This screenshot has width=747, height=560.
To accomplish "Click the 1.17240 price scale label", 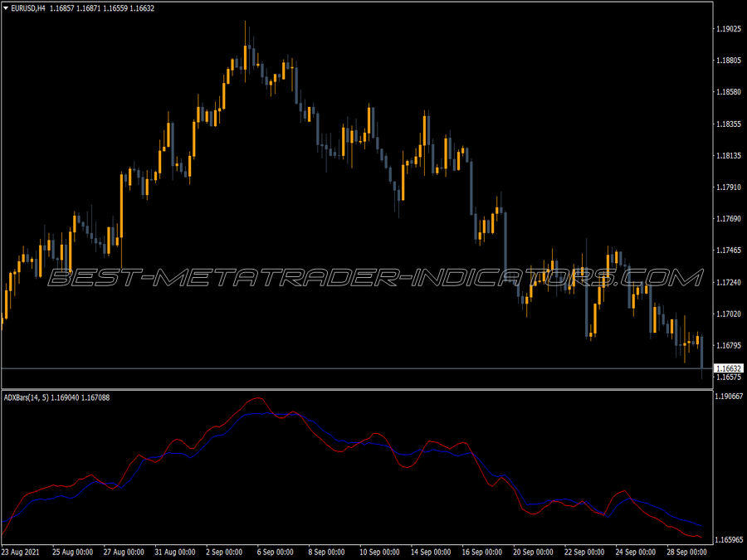I will (x=729, y=282).
